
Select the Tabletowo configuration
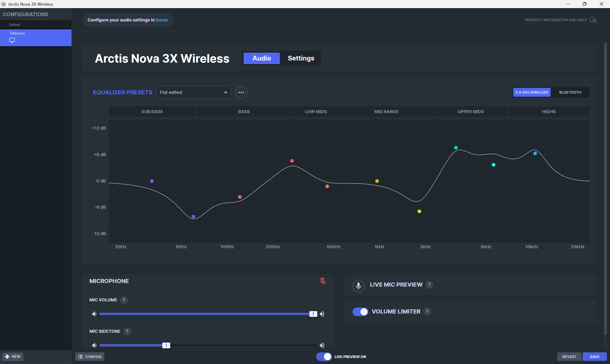coord(36,38)
